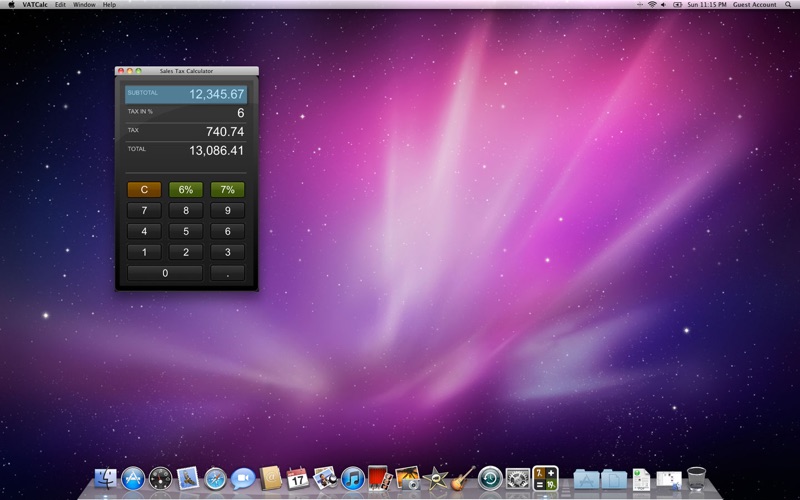This screenshot has height=500, width=800.
Task: Tap the 6 digit key on keypad
Action: (228, 231)
